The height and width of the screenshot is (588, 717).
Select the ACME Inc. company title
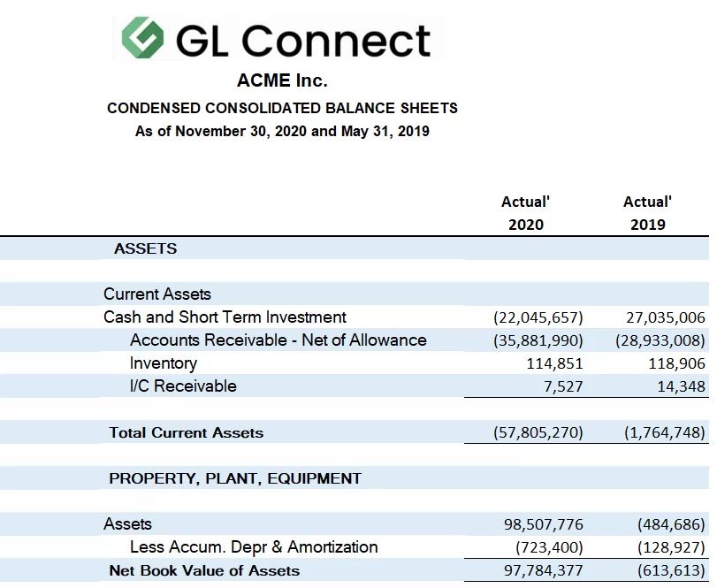pos(282,80)
